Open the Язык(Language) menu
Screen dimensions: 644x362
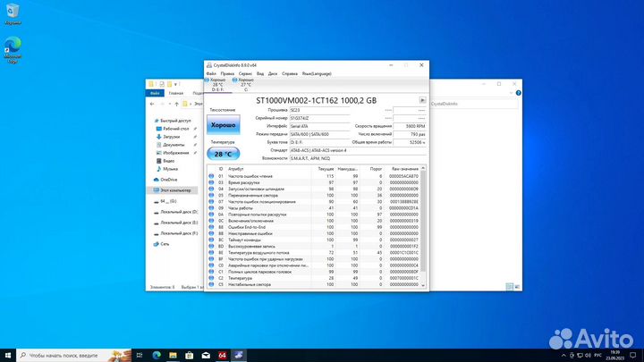pos(318,73)
